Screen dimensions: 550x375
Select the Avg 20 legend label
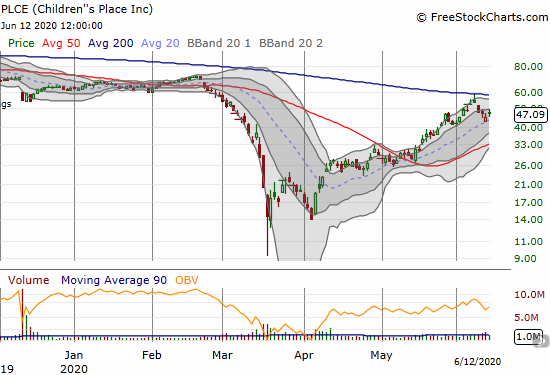tap(160, 43)
